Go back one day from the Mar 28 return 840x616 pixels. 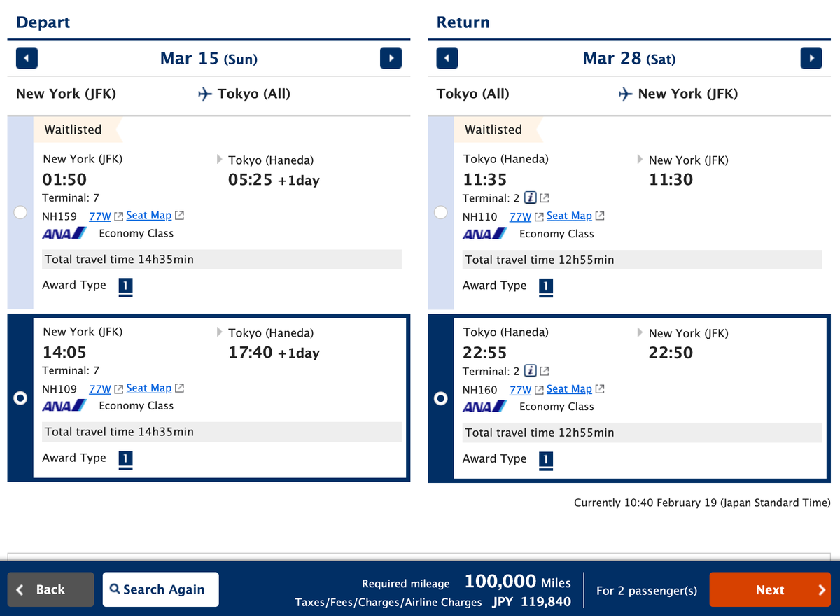click(447, 58)
